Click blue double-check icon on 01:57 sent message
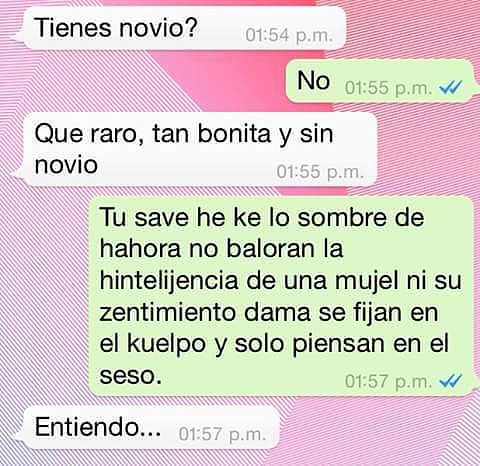The height and width of the screenshot is (466, 480). (450, 381)
